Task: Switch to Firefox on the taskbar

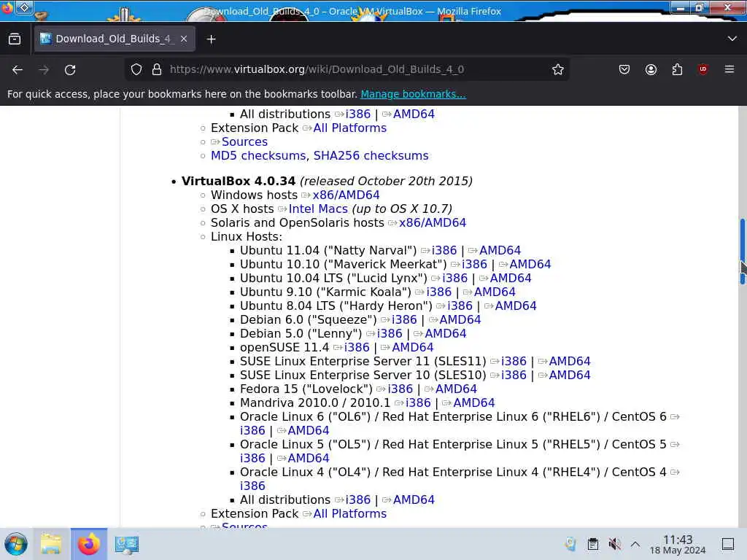Action: [x=89, y=544]
